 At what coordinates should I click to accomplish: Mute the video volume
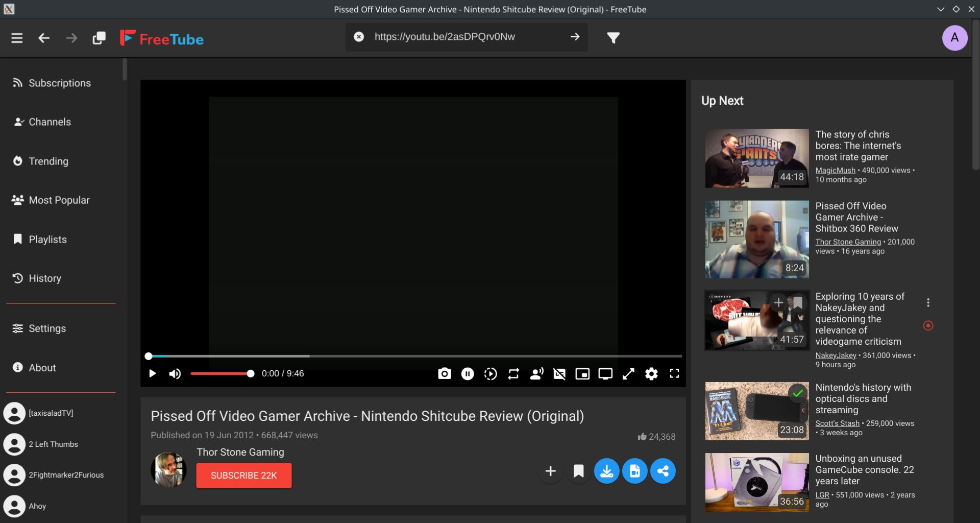[175, 374]
